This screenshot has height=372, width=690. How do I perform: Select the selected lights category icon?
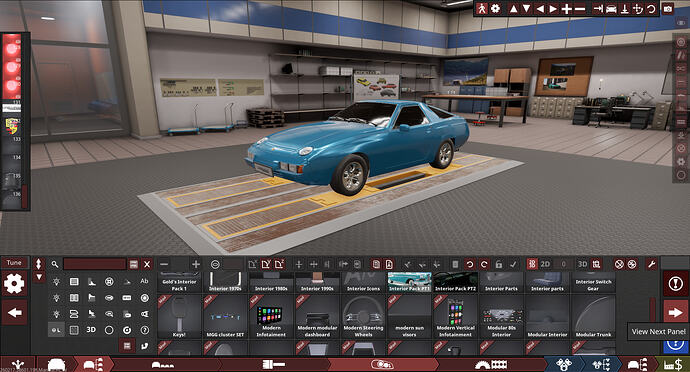(56, 330)
